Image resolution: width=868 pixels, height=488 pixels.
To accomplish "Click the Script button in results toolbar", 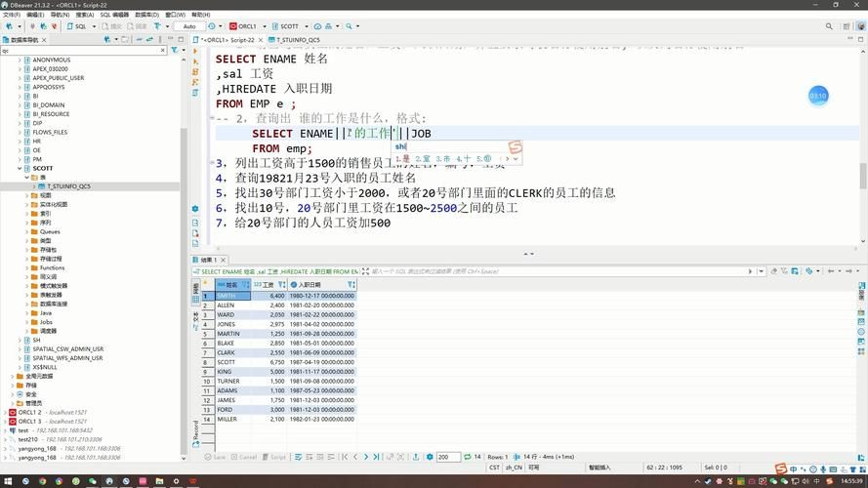I will click(x=274, y=457).
